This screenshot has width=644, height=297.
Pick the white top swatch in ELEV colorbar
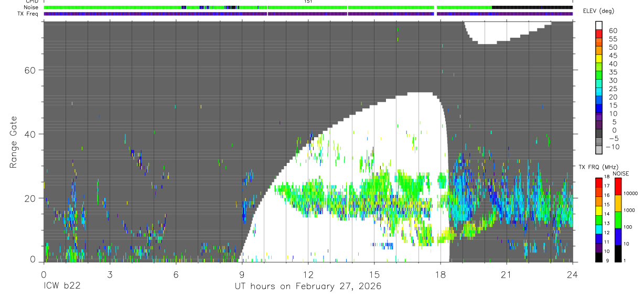tap(599, 26)
